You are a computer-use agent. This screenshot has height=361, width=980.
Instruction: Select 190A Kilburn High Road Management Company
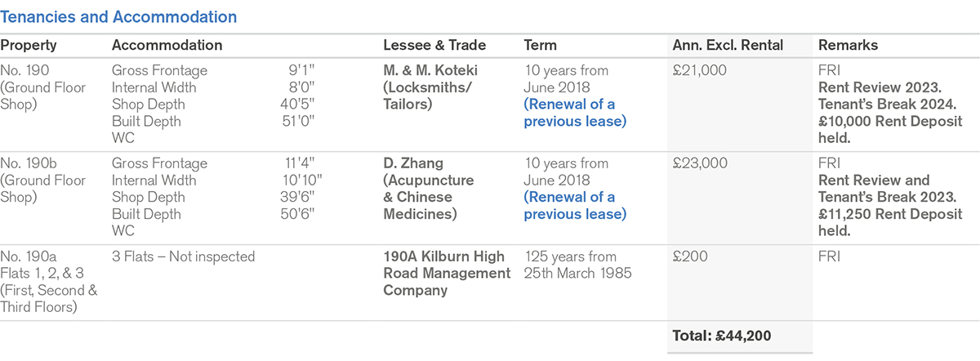point(447,273)
